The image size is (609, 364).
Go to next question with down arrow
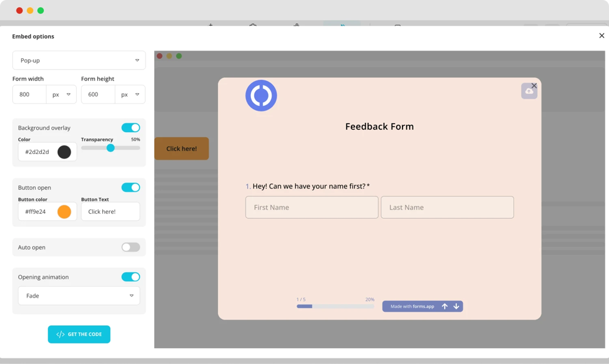click(456, 306)
